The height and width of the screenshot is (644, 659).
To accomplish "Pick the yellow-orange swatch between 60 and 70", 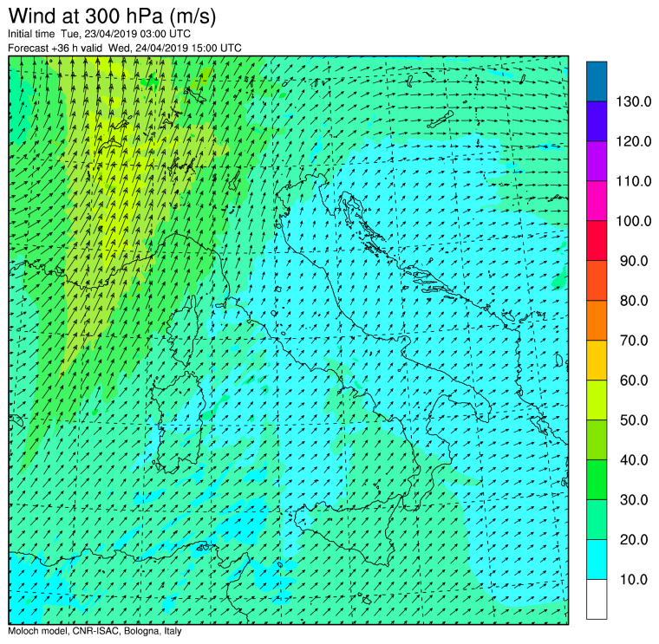I will [x=597, y=361].
